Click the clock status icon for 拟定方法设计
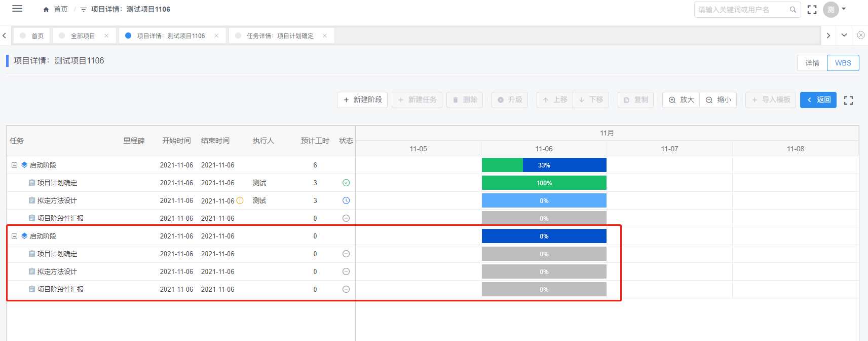 pyautogui.click(x=346, y=200)
